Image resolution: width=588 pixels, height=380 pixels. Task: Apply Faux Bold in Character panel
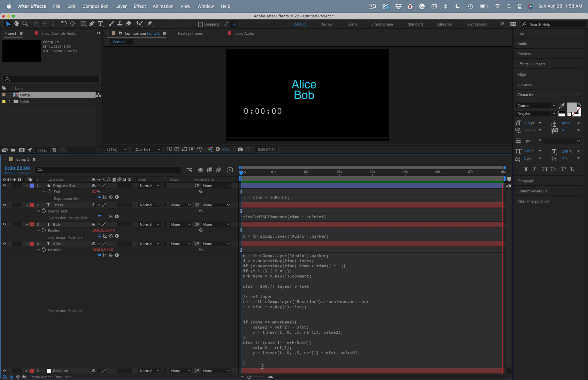coord(526,169)
